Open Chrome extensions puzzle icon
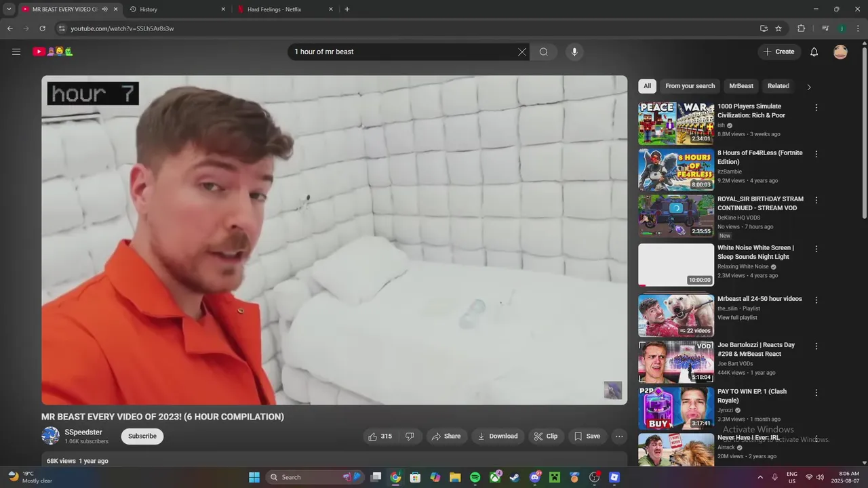The height and width of the screenshot is (488, 868). (801, 28)
